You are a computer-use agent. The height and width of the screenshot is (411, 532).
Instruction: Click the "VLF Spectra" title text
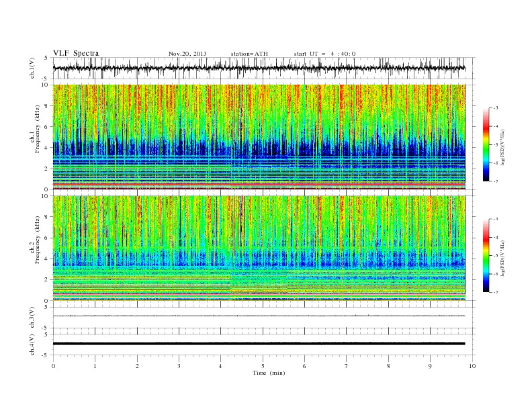pyautogui.click(x=76, y=53)
